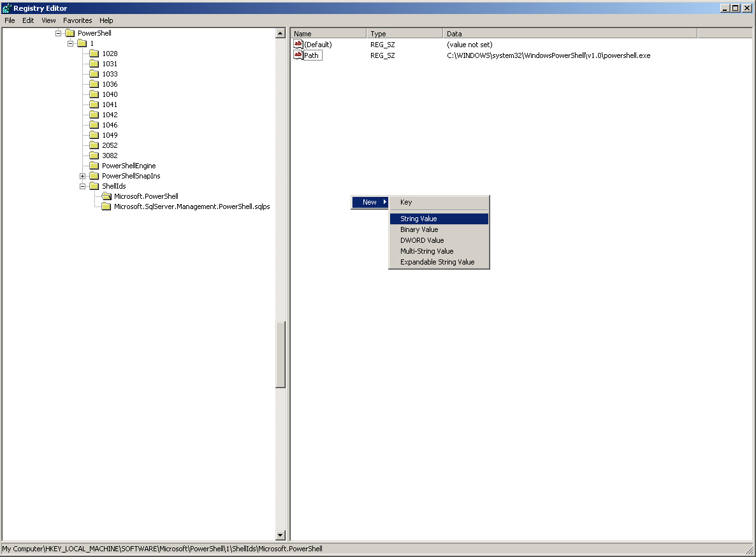Screen dimensions: 756x557
Task: Click the folder icon next to 3082
Action: tap(94, 156)
